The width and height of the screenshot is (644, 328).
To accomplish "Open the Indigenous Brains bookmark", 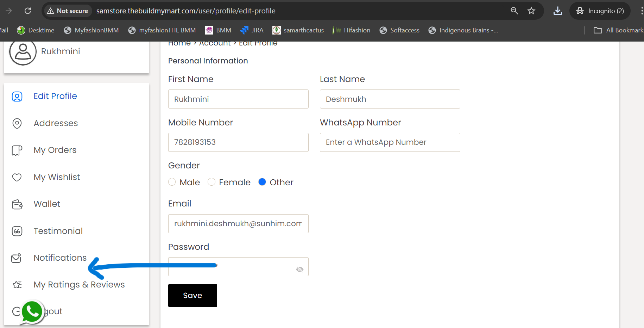I will [x=463, y=30].
